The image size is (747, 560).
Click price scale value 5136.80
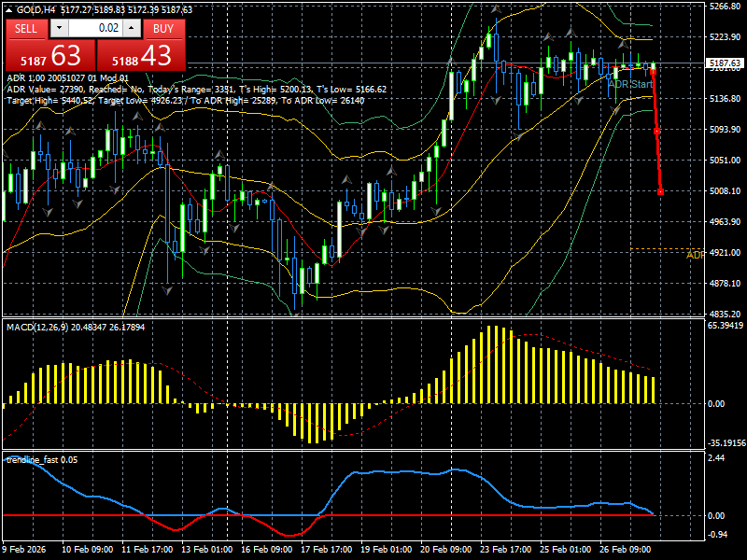click(725, 99)
